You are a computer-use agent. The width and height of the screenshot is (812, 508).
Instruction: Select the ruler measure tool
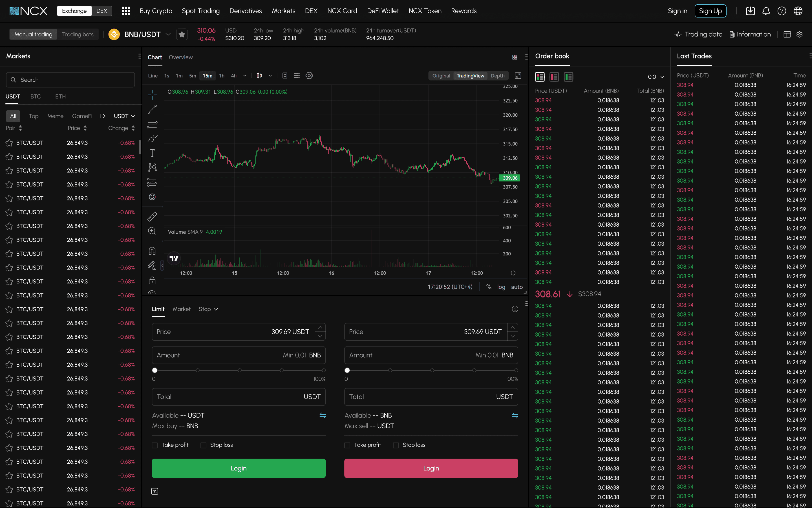tap(152, 216)
